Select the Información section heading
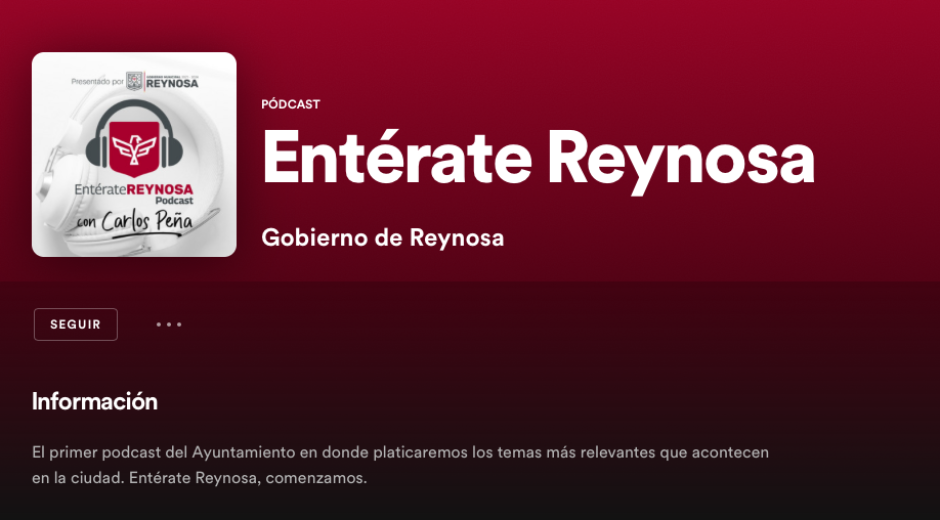Viewport: 940px width, 520px height. (95, 401)
